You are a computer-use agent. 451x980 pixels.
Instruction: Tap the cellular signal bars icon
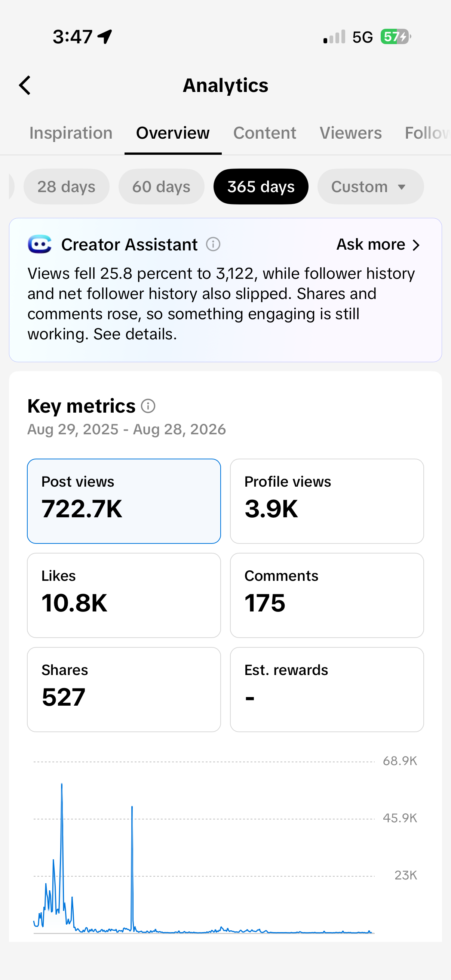(x=334, y=37)
